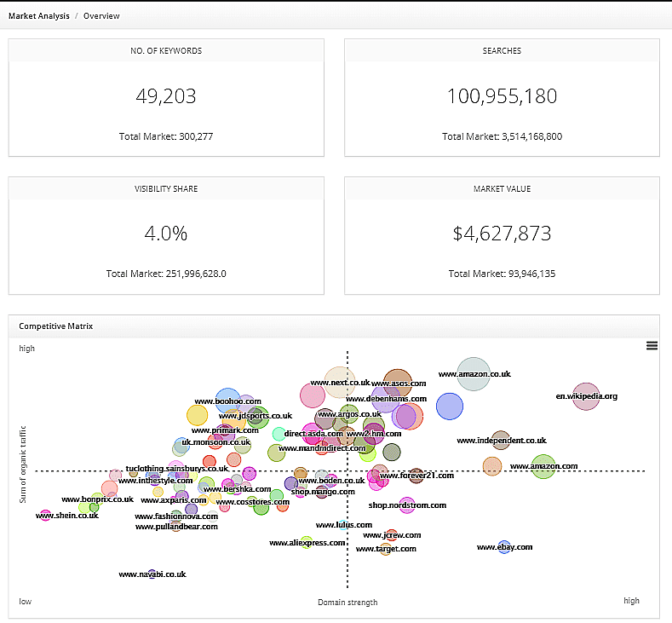Click the www2.hm.com label
This screenshot has width=672, height=623.
(x=374, y=434)
